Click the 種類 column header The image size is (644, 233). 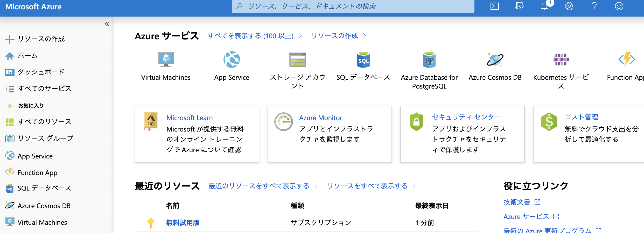297,206
